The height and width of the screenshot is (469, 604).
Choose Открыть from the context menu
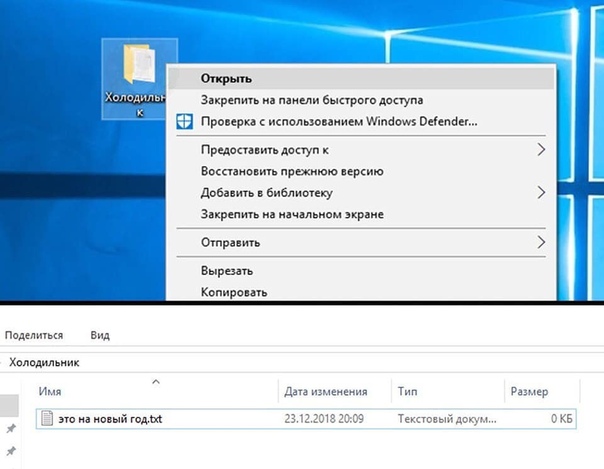(226, 78)
